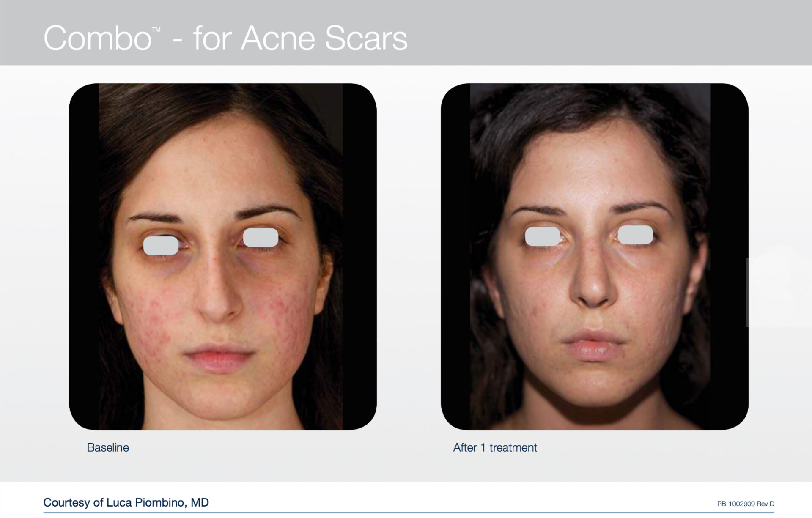Click the PB-1002909 Rev D document code
This screenshot has width=812, height=518.
click(746, 504)
